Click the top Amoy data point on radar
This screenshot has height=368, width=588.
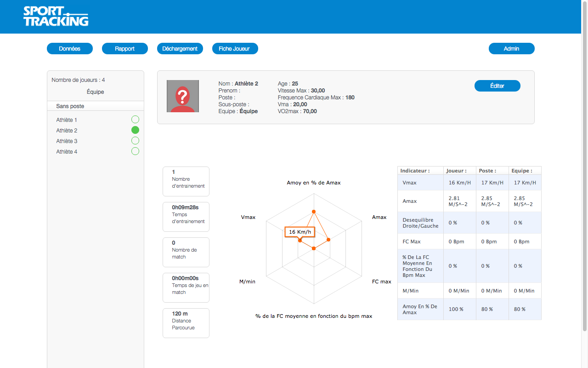pyautogui.click(x=314, y=212)
